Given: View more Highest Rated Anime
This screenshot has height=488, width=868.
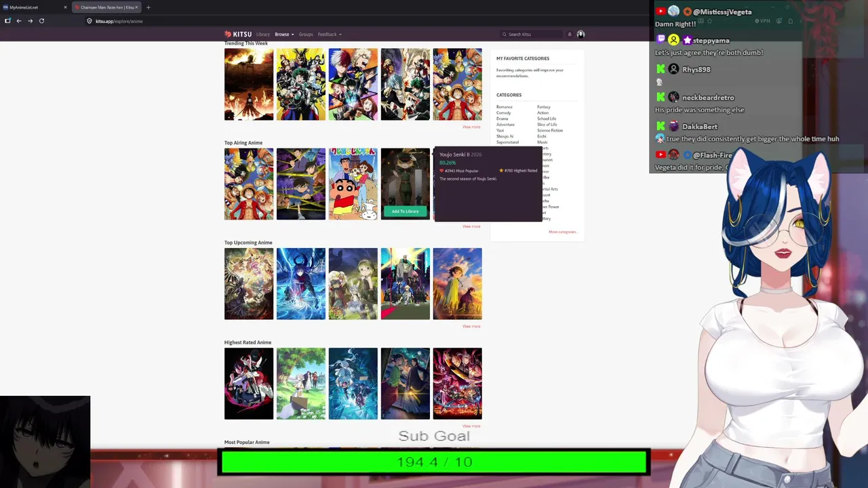Looking at the screenshot, I should coord(471,426).
